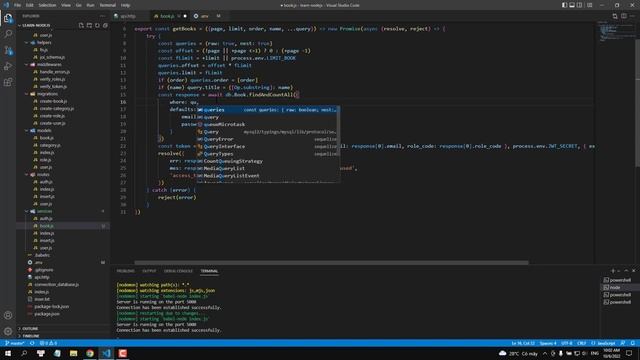Click the master branch in status bar
The height and width of the screenshot is (360, 640).
point(15,343)
